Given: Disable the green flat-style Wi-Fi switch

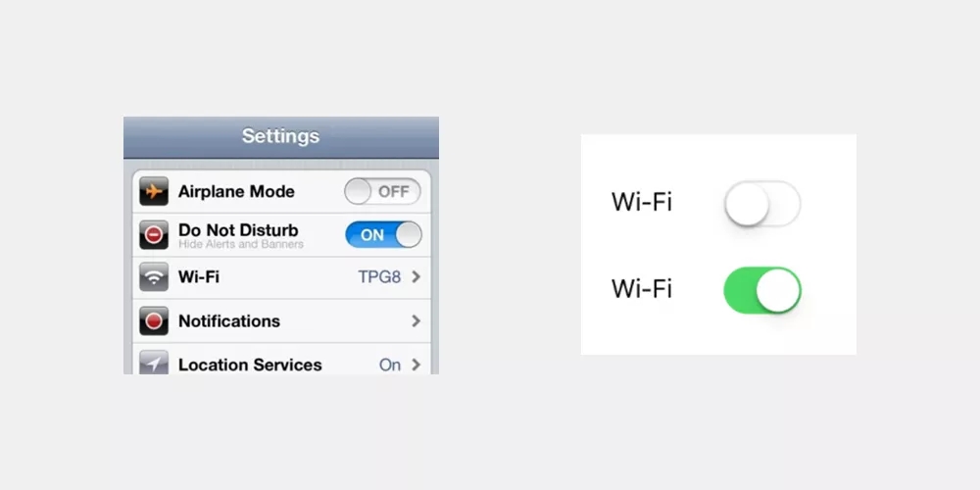Looking at the screenshot, I should coord(762,290).
